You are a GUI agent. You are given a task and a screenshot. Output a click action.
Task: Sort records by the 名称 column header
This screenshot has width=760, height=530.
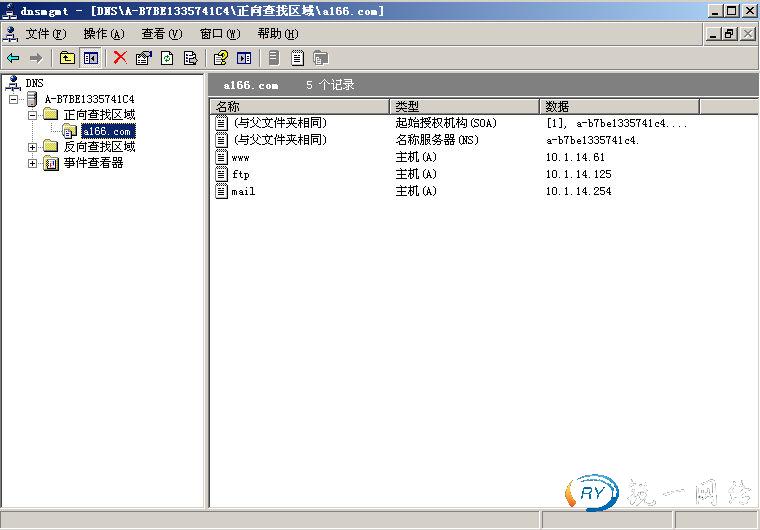point(300,106)
